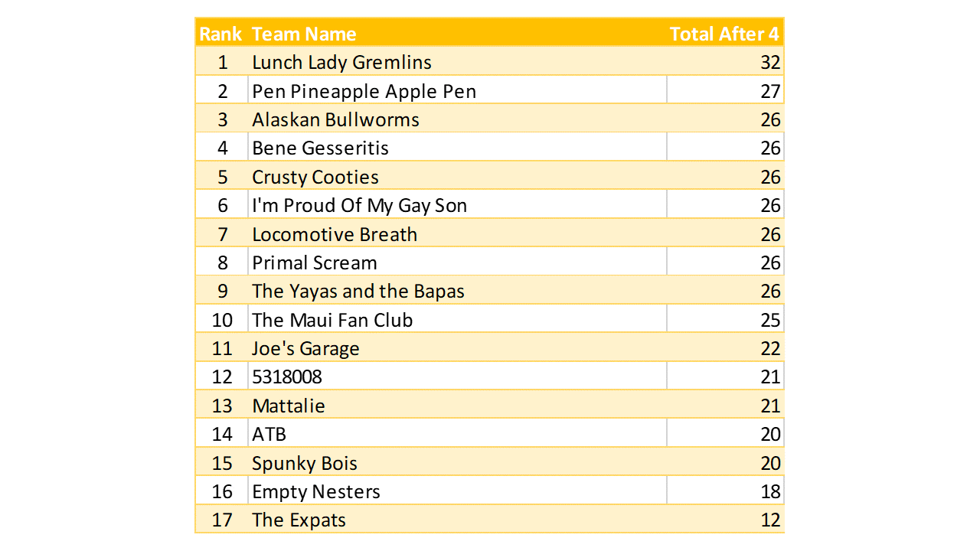Select the Pen Pineapple Apple Pen cell
Image resolution: width=980 pixels, height=551 pixels.
tap(364, 91)
